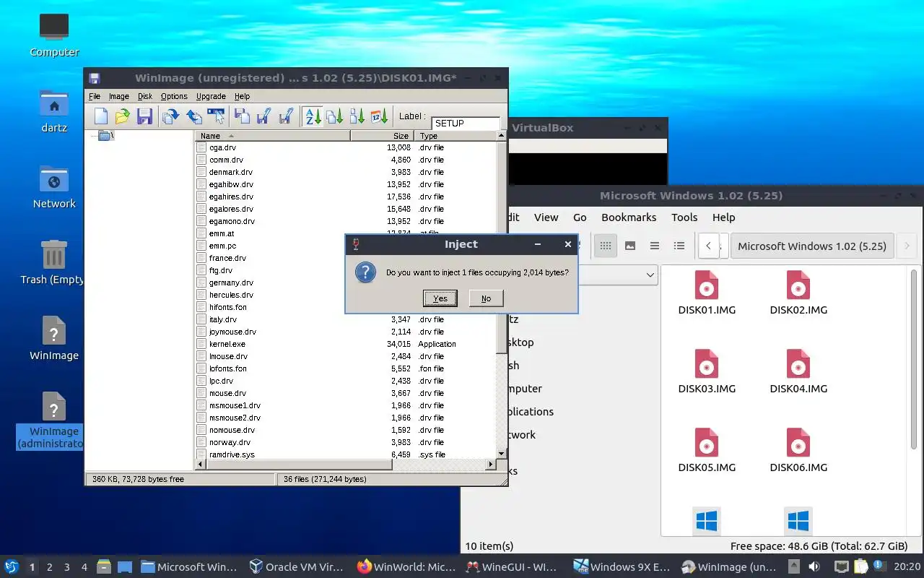The height and width of the screenshot is (578, 924).
Task: Select the DISK05.IMG file icon
Action: coord(707,442)
